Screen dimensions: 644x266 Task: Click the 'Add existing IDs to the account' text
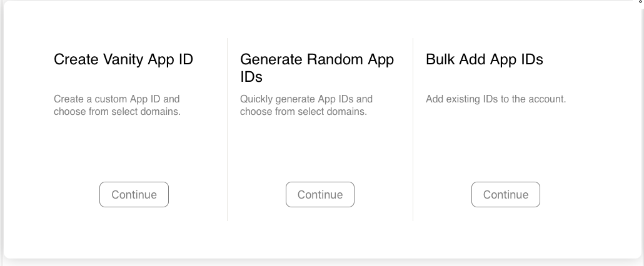coord(495,99)
